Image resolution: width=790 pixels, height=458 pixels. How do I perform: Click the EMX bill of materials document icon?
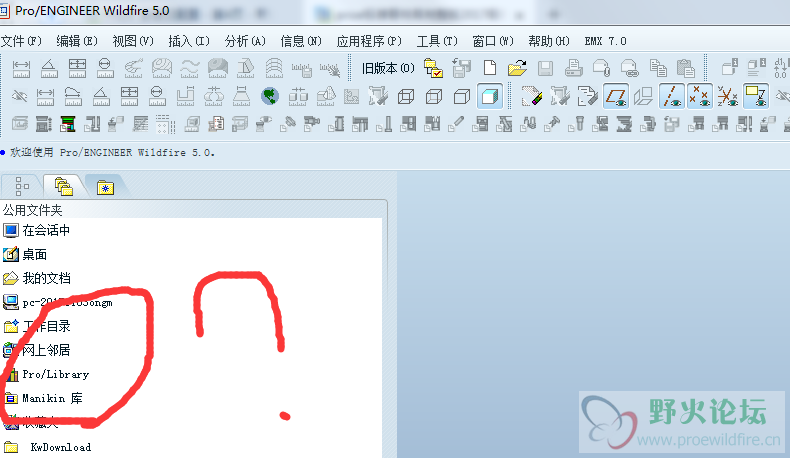click(216, 123)
